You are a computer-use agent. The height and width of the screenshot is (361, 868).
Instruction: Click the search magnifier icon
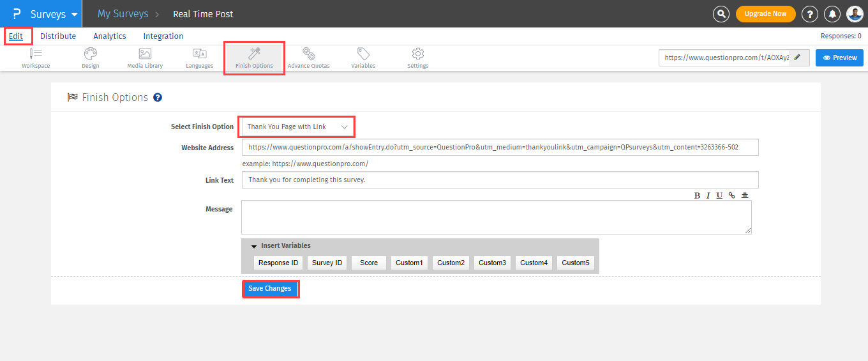[x=721, y=13]
